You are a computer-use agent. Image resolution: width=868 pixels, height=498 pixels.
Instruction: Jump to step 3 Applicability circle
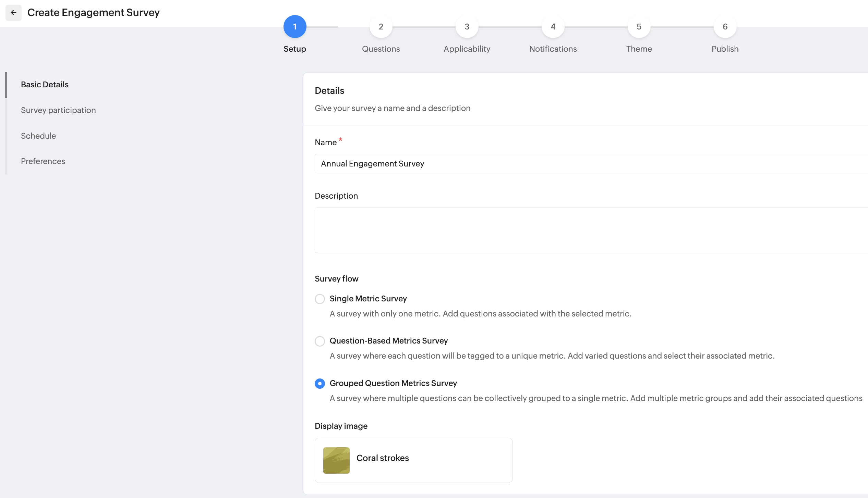[467, 27]
